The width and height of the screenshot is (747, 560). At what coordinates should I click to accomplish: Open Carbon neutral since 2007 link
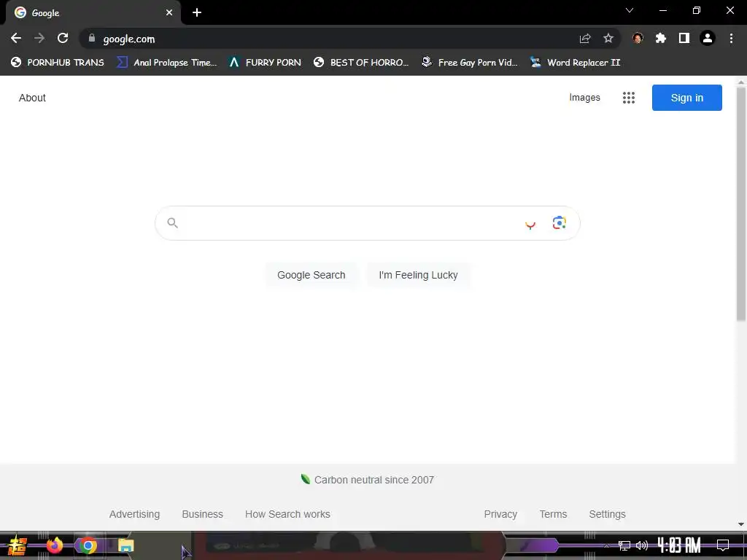pos(368,480)
